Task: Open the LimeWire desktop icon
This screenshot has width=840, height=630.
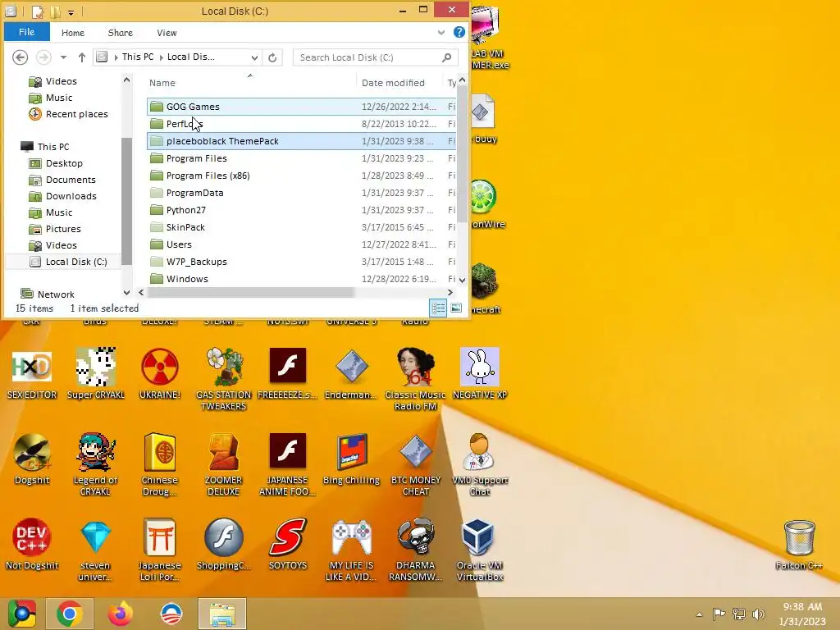Action: point(483,197)
